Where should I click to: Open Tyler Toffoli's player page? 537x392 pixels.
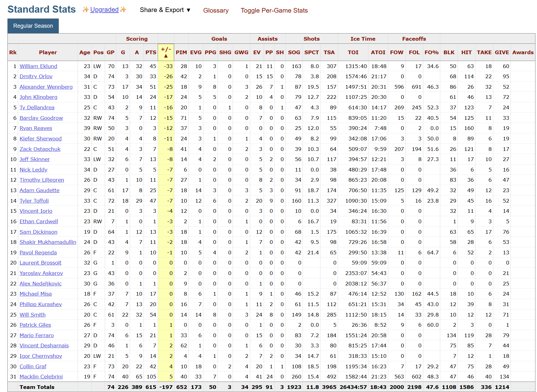(x=34, y=201)
